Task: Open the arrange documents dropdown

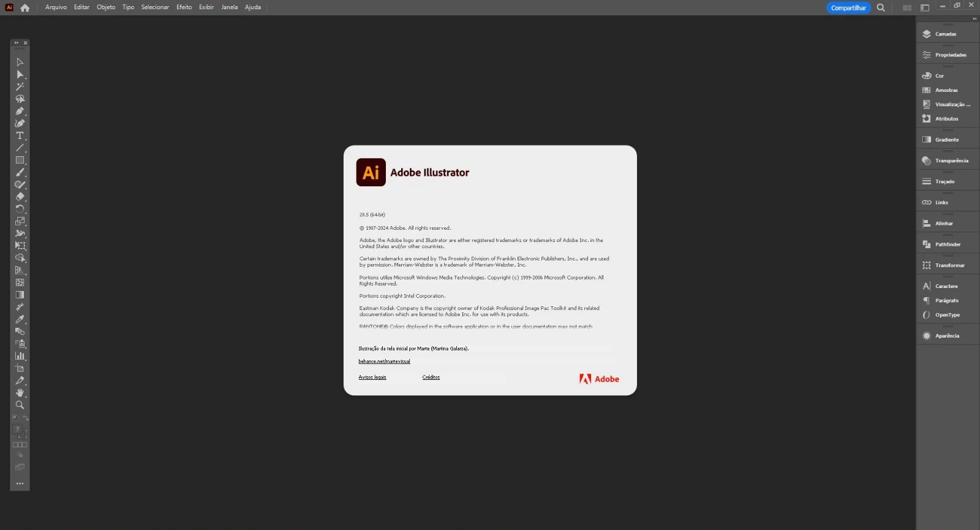Action: (x=907, y=8)
